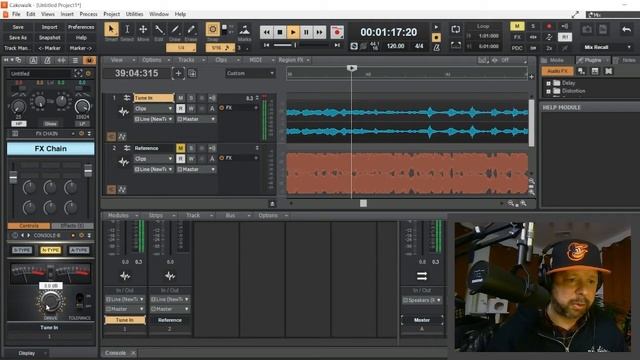
Task: Open Preferences from custom module
Action: tap(81, 27)
